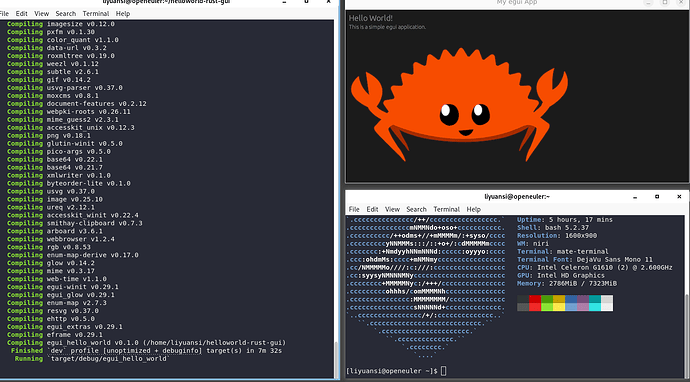Click the 'CPU: Intel Celeron G1610' line
Image resolution: width=690 pixels, height=382 pixels.
pyautogui.click(x=595, y=268)
